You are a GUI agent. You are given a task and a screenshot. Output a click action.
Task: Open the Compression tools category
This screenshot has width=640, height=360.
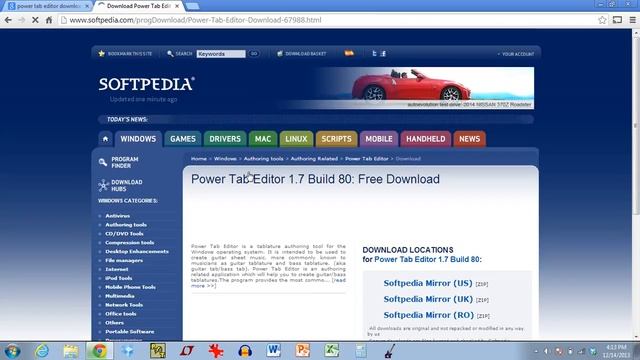[x=129, y=242]
